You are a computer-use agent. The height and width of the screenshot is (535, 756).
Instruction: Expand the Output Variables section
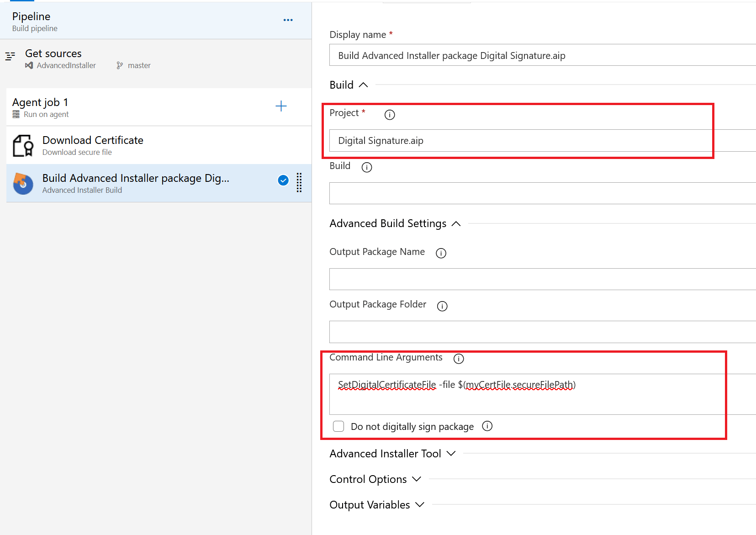point(420,504)
